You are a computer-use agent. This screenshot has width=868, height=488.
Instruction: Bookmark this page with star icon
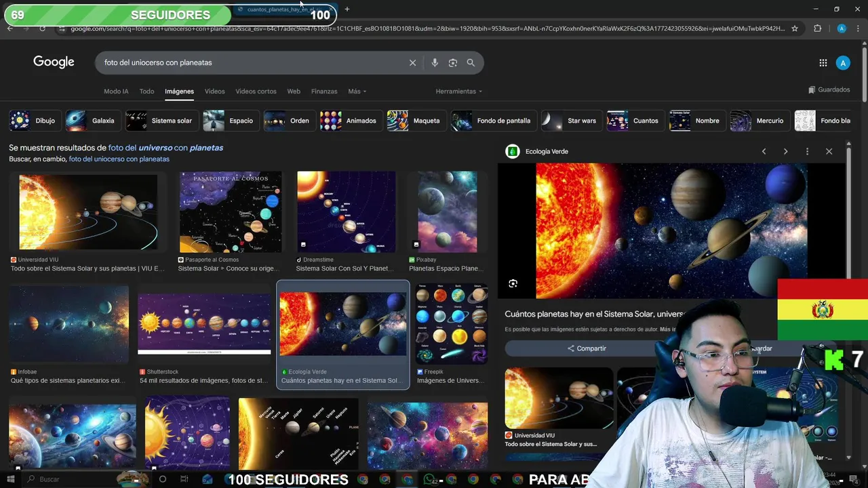[795, 28]
